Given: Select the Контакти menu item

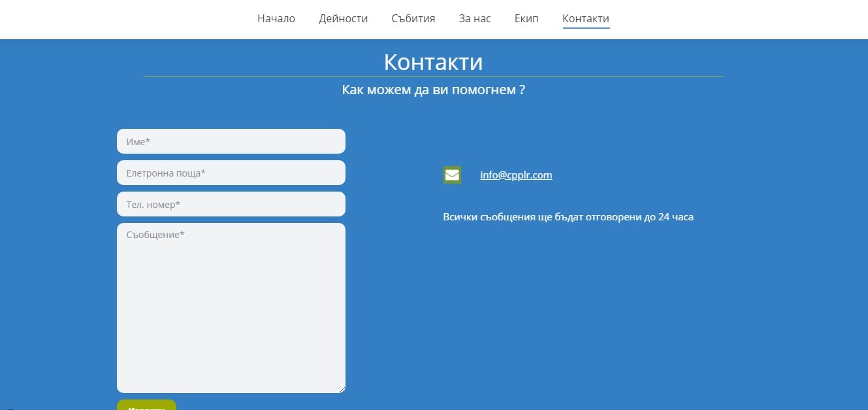Looking at the screenshot, I should (586, 18).
